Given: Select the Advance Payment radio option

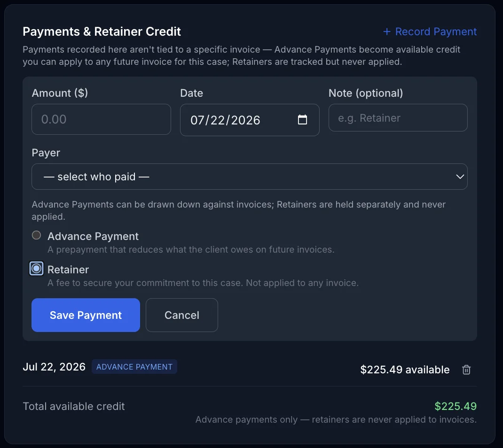Looking at the screenshot, I should pyautogui.click(x=37, y=235).
